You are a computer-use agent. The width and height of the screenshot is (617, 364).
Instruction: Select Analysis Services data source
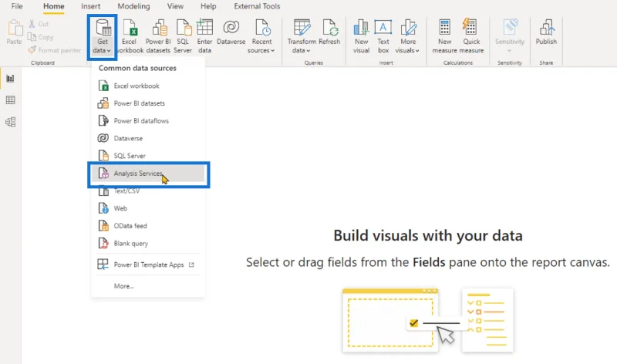tap(148, 174)
